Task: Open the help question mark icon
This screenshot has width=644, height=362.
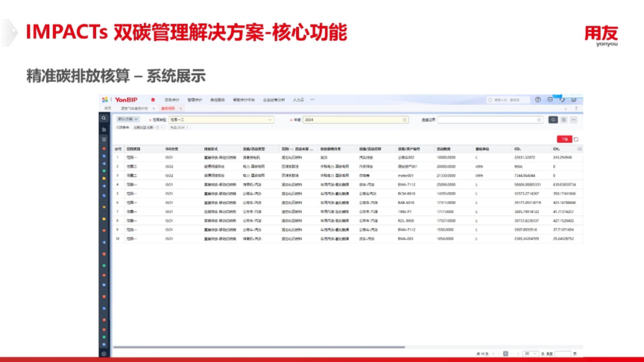Action: click(537, 100)
